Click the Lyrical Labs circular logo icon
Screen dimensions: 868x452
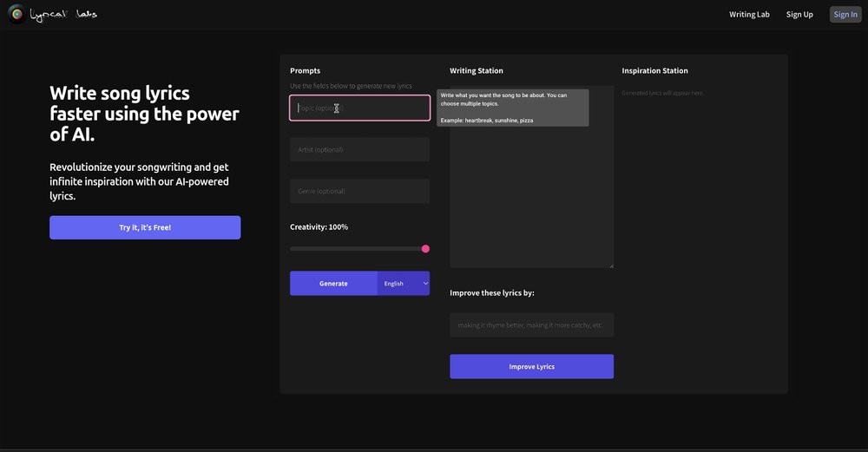pyautogui.click(x=16, y=15)
